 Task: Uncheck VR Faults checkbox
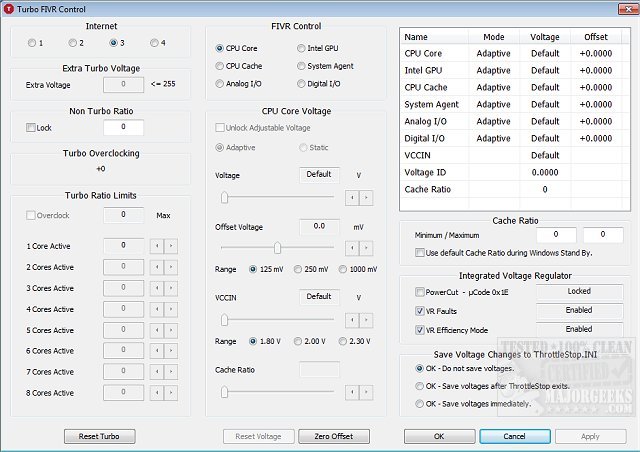tap(420, 311)
